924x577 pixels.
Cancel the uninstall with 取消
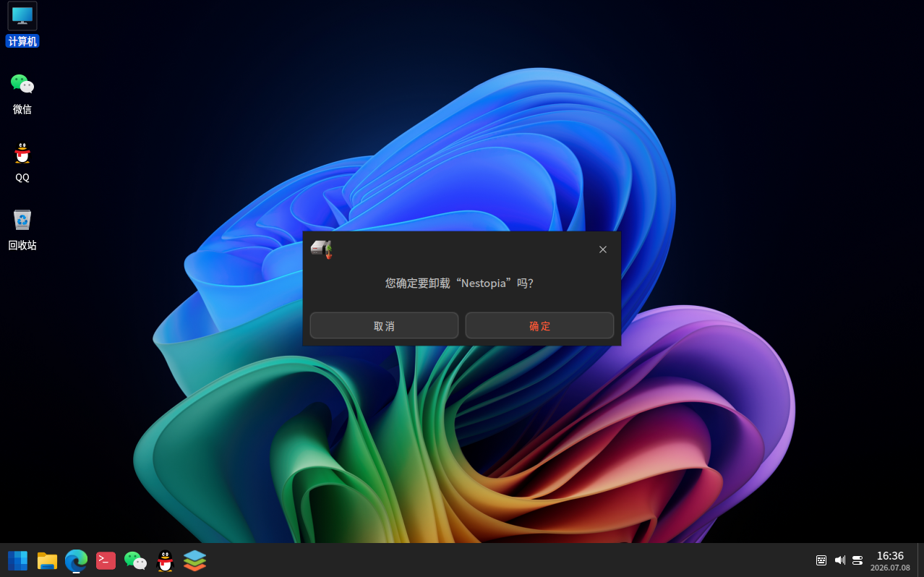[384, 325]
